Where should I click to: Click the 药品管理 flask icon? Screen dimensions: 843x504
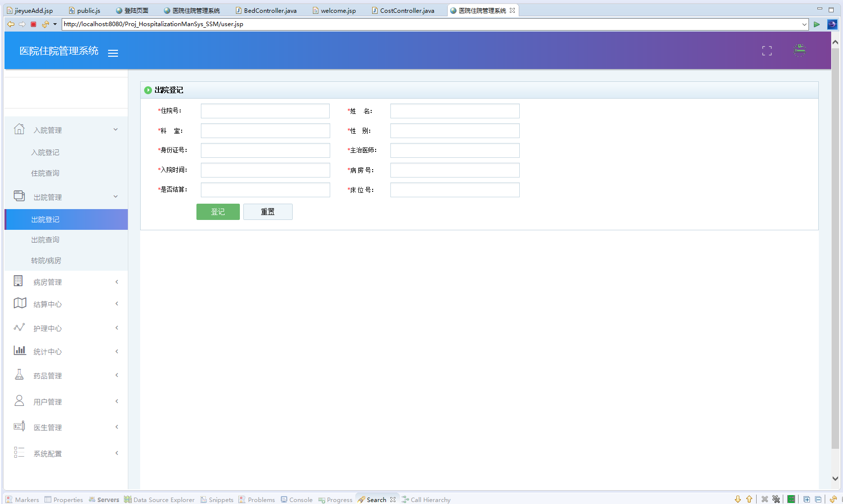click(x=19, y=375)
